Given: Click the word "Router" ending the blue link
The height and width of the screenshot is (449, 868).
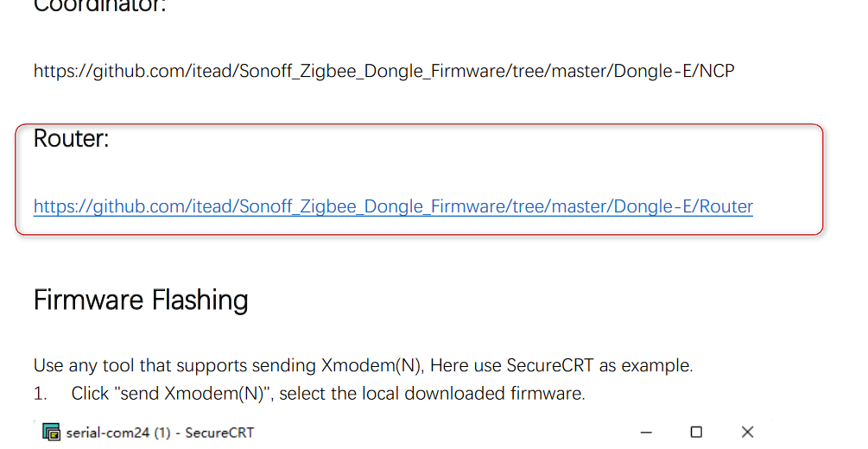Looking at the screenshot, I should (725, 206).
